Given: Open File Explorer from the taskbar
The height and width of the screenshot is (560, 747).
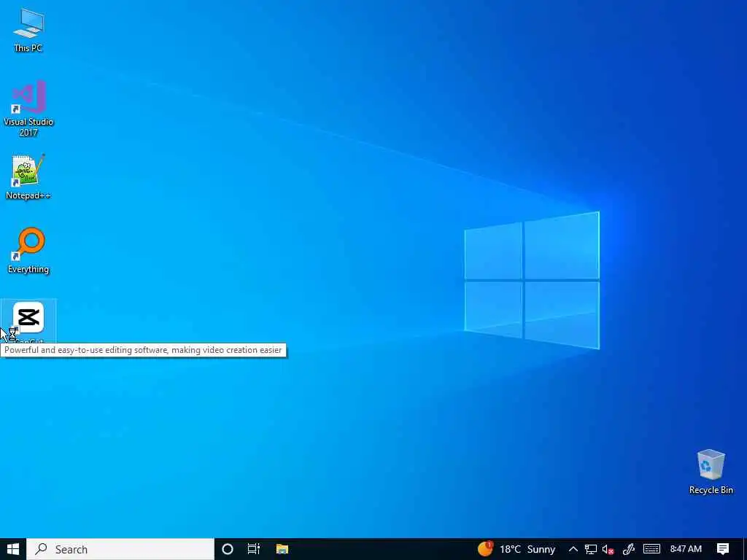Looking at the screenshot, I should click(282, 549).
